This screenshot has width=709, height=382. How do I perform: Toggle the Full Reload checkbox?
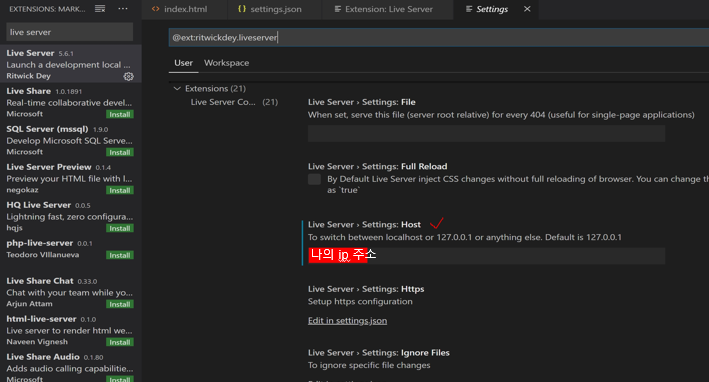pyautogui.click(x=314, y=179)
